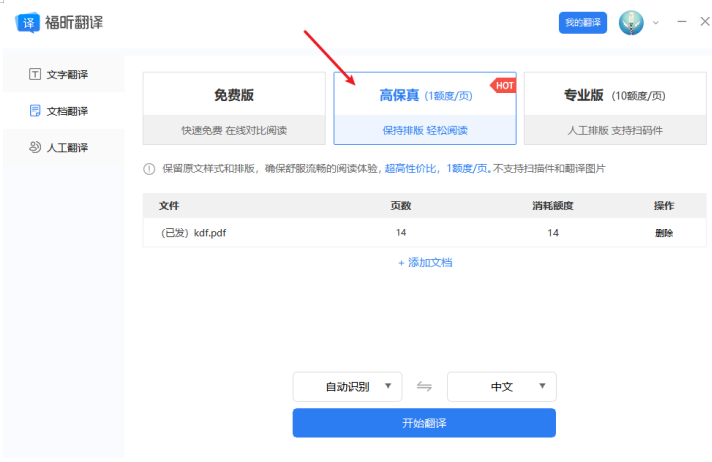The width and height of the screenshot is (712, 462).
Task: Open the 自动识别 source language dropdown
Action: [x=347, y=387]
